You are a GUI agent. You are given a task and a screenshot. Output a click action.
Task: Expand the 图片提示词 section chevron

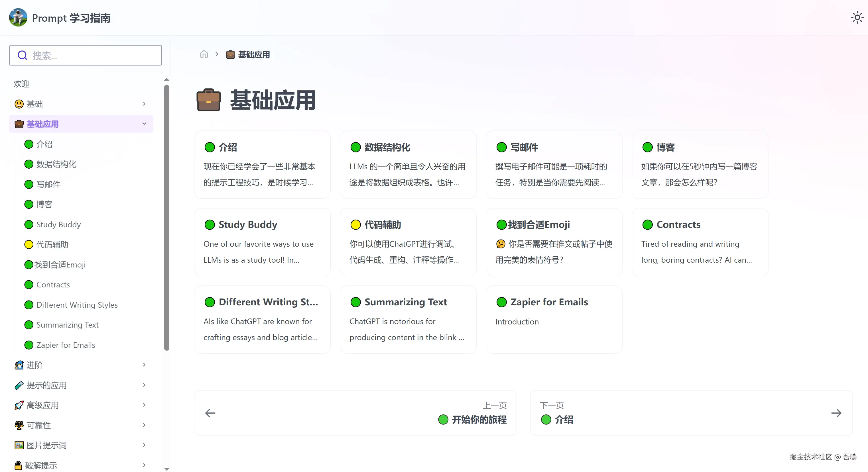pos(144,445)
